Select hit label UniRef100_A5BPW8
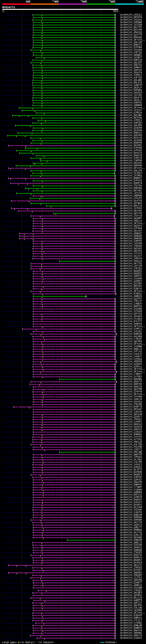 coord(131,196)
